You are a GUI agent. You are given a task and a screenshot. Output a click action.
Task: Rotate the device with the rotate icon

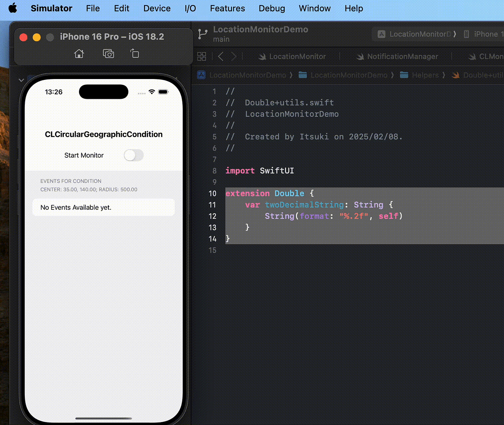click(x=134, y=53)
